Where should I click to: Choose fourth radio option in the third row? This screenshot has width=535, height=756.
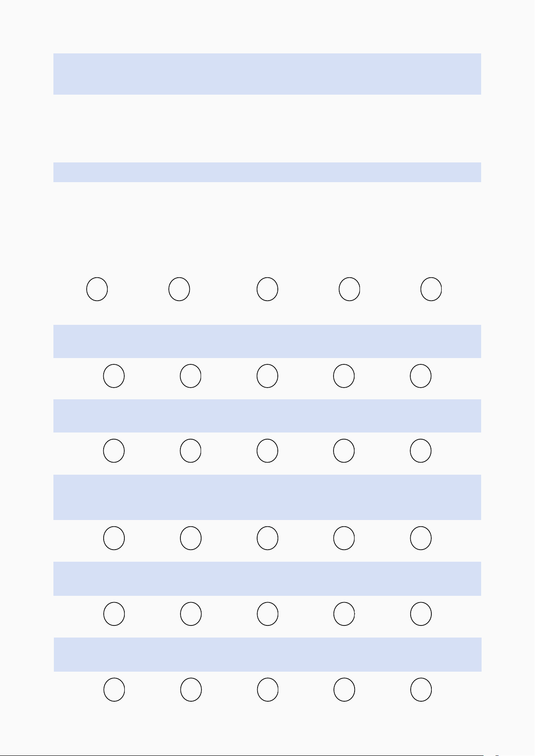pyautogui.click(x=344, y=450)
